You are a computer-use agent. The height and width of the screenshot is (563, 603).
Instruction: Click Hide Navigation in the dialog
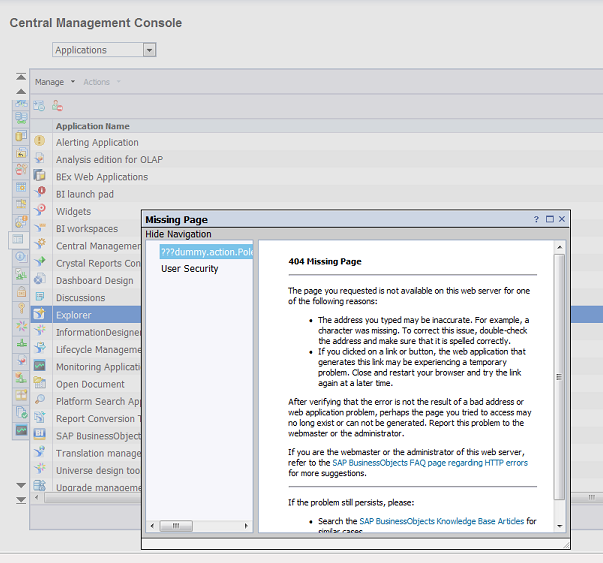point(178,234)
